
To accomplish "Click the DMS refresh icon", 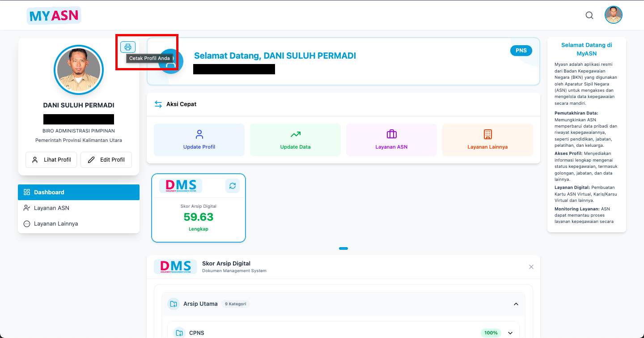I will tap(232, 186).
